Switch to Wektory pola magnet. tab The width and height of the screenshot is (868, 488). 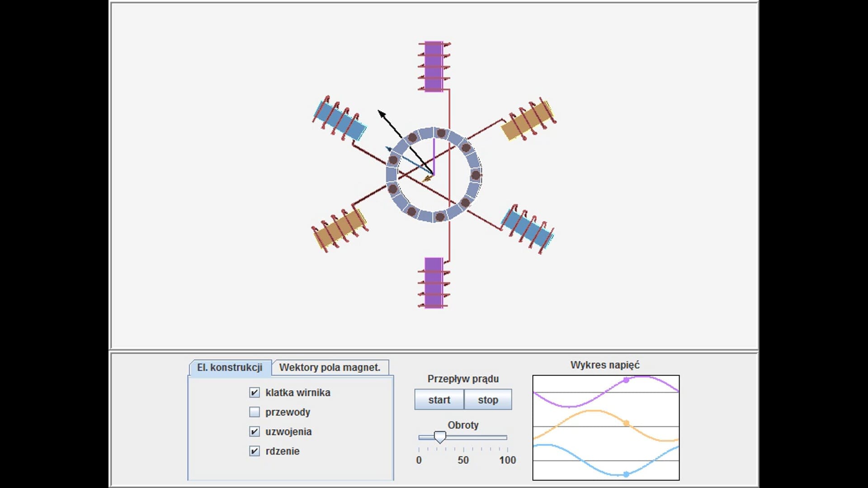[330, 367]
